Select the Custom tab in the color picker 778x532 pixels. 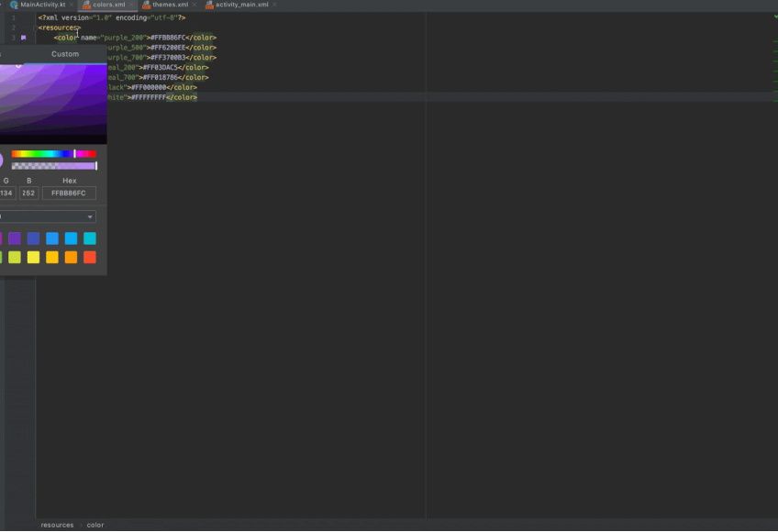[x=64, y=53]
